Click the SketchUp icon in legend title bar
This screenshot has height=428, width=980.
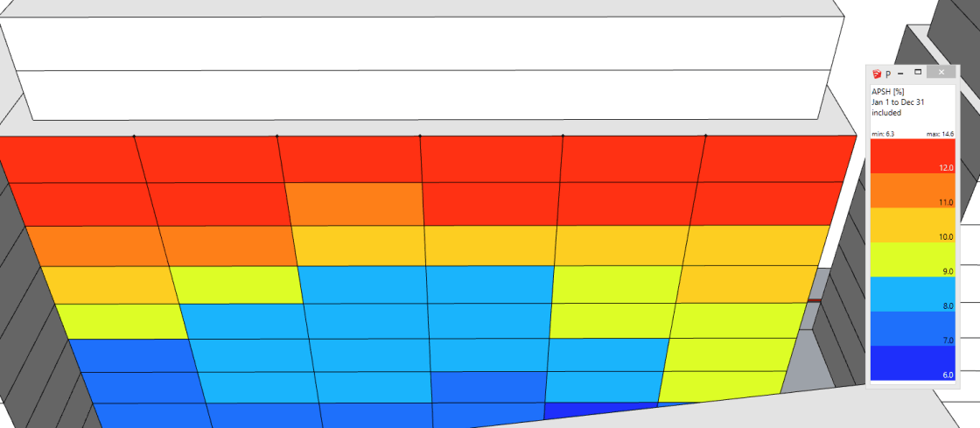(x=877, y=74)
